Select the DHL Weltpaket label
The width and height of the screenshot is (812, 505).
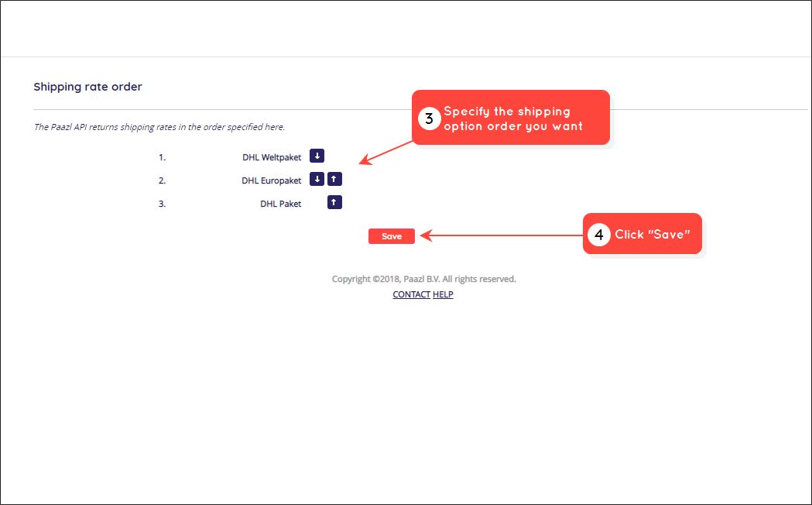[272, 157]
